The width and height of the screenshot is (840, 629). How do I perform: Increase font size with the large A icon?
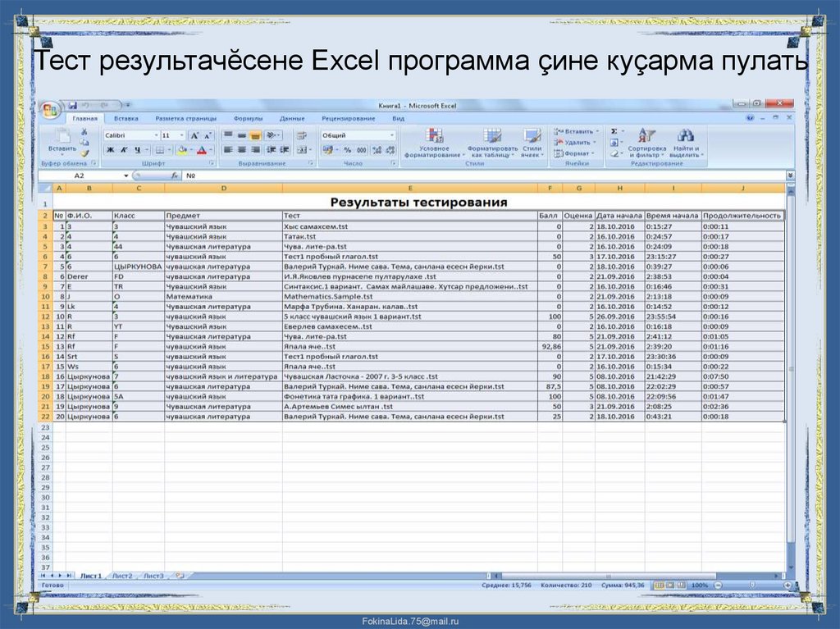[x=195, y=135]
